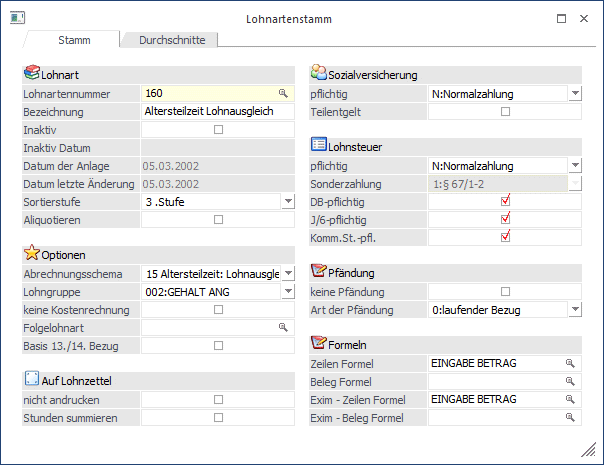604x465 pixels.
Task: Maximize the Lohnartenstamm window
Action: click(x=561, y=18)
